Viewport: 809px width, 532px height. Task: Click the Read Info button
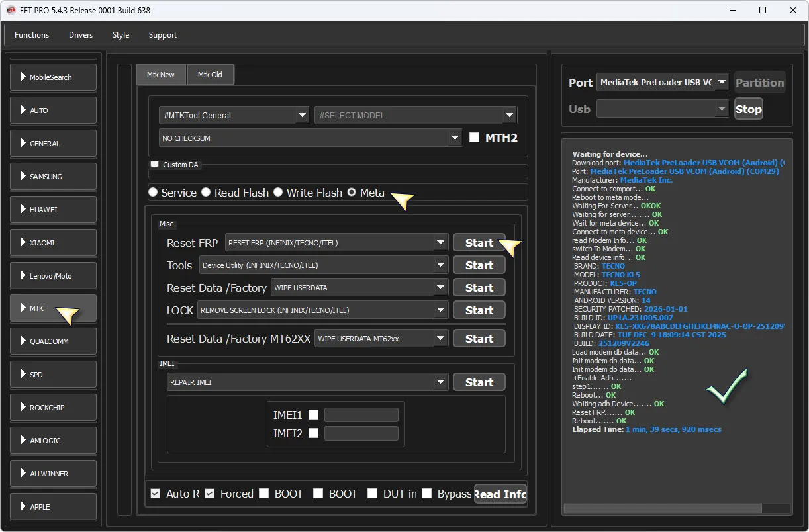(x=500, y=494)
